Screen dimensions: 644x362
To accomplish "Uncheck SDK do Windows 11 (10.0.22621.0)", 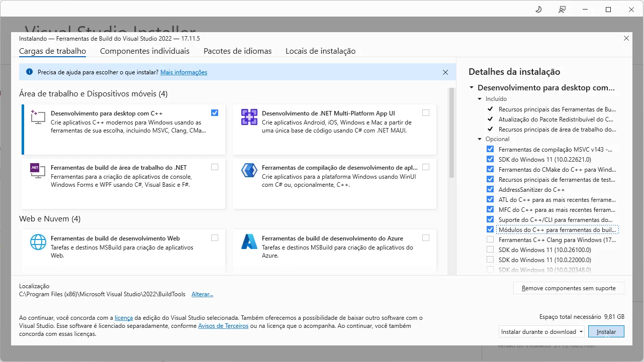I will pyautogui.click(x=490, y=159).
